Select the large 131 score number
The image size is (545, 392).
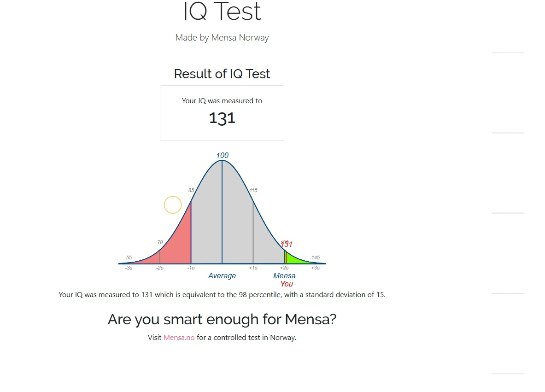[222, 118]
